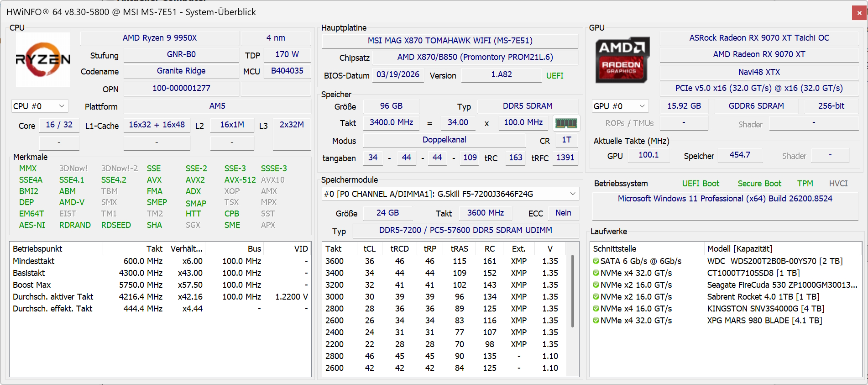Image resolution: width=868 pixels, height=385 pixels.
Task: Click the tRFC 1391 value
Action: click(x=565, y=158)
